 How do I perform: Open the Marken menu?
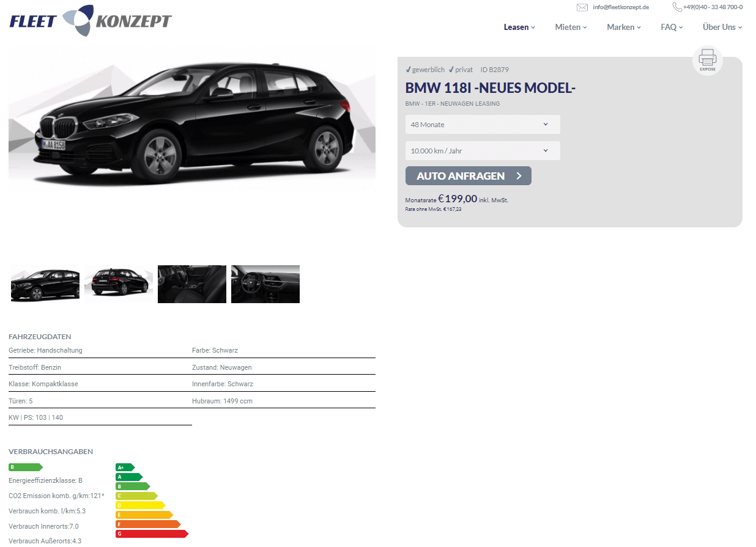624,27
